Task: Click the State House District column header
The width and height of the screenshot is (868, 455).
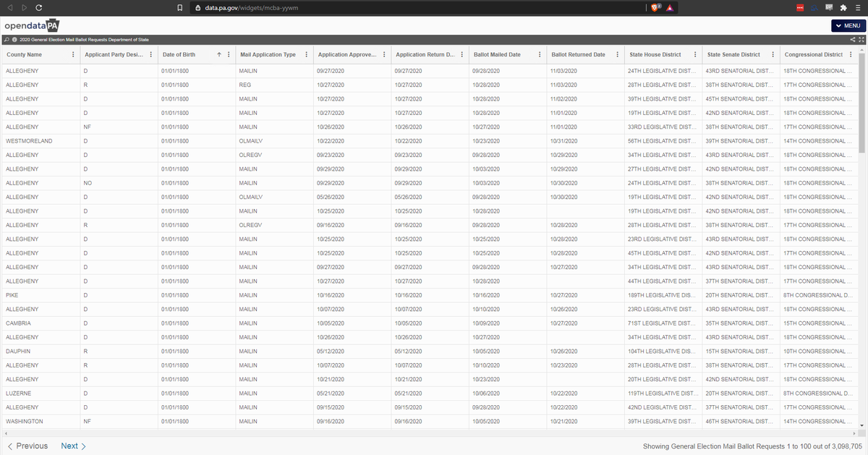Action: (x=655, y=55)
